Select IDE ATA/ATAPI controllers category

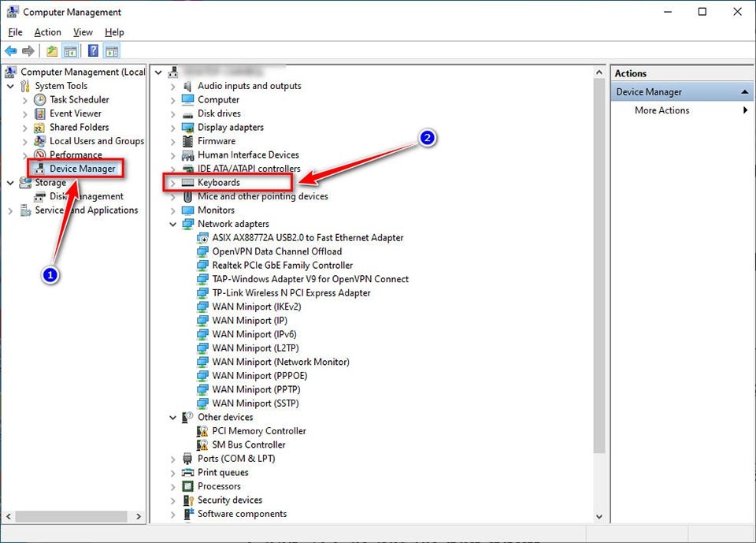tap(249, 169)
